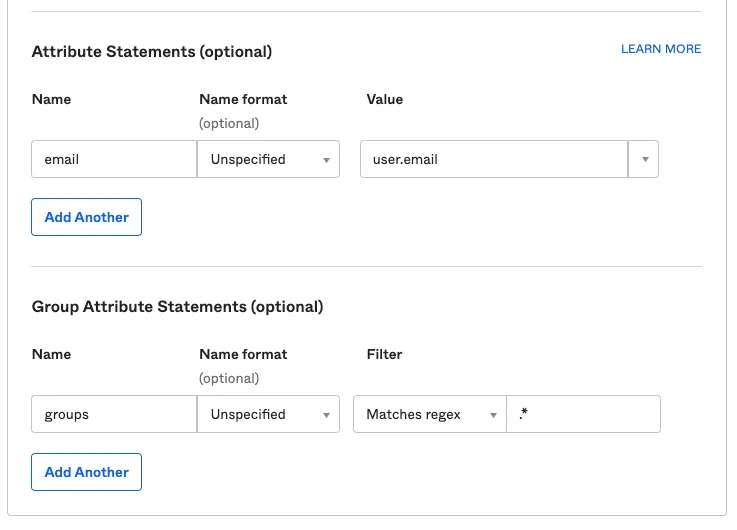Click the regex filter input showing ".*"
This screenshot has width=737, height=530.
tap(583, 414)
